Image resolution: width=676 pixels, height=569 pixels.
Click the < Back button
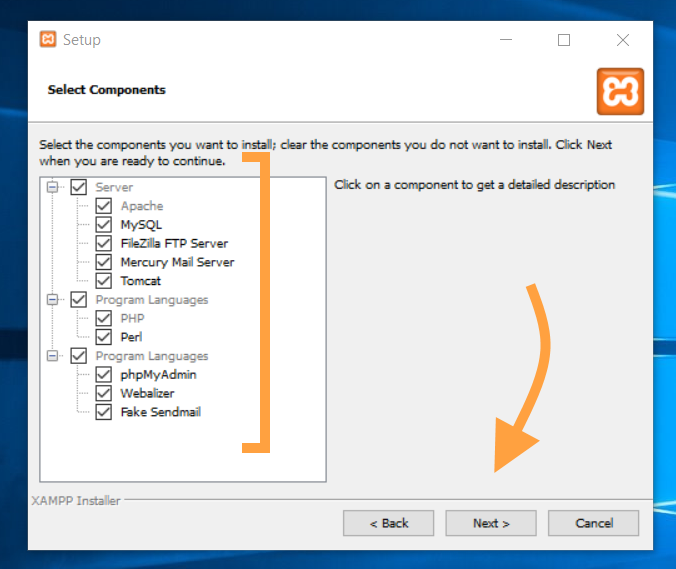pyautogui.click(x=388, y=523)
